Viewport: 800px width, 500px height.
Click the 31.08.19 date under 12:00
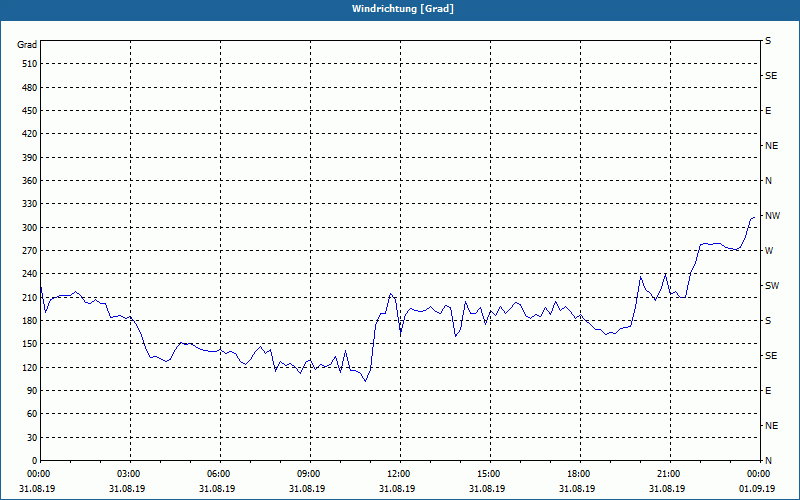397,489
